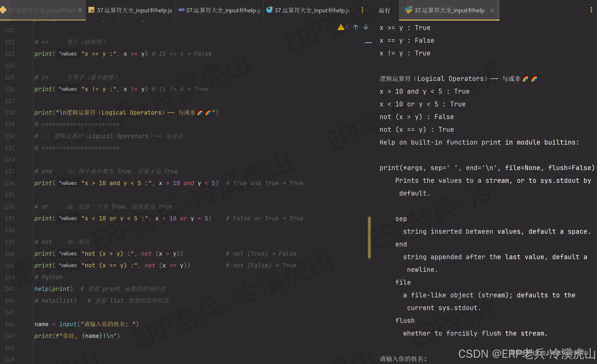597x364 pixels.
Task: Close the Python editor file tab
Action: tap(80, 10)
